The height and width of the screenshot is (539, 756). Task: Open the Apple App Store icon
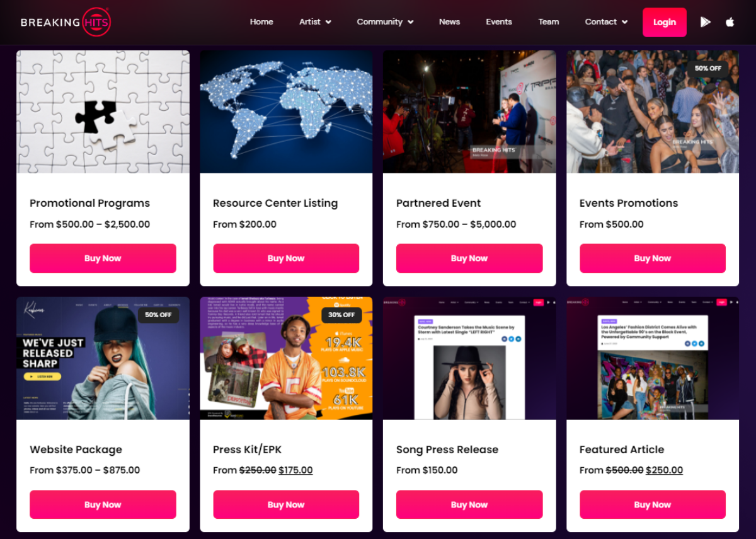tap(730, 22)
